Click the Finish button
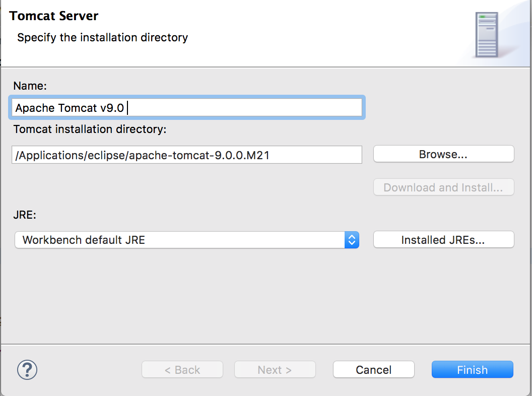The width and height of the screenshot is (532, 396). click(472, 369)
